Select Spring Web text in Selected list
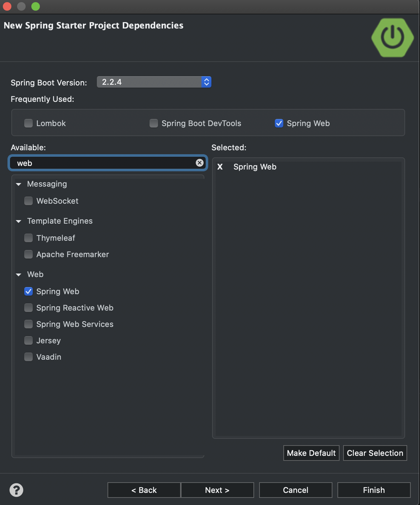 point(255,167)
